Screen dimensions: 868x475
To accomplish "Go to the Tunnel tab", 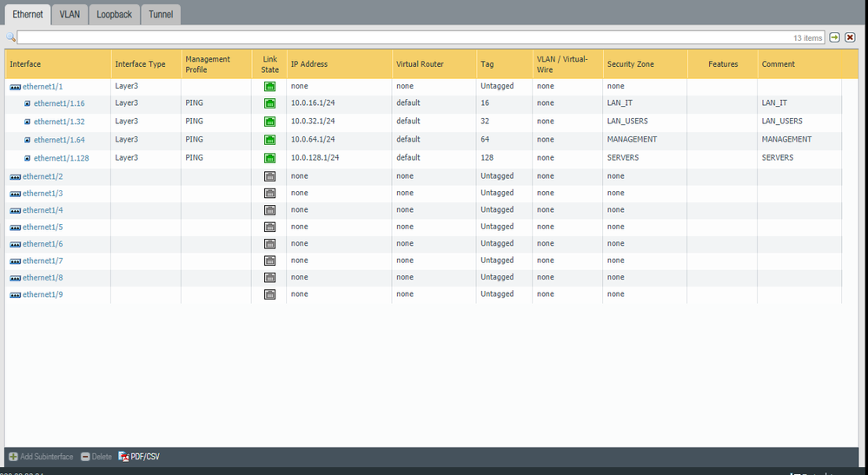I will [160, 15].
